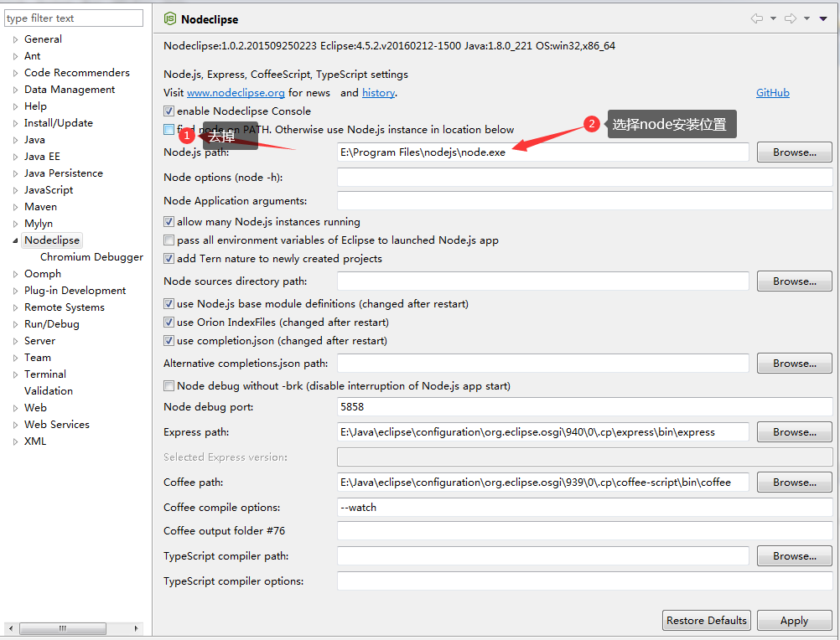Open the GitHub link
Screen dimensions: 840x640
pos(772,93)
